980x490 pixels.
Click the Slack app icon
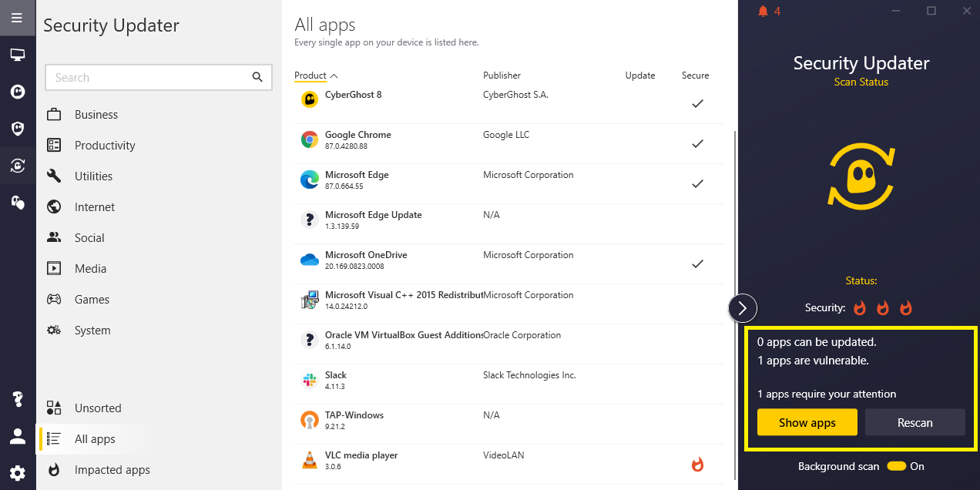pyautogui.click(x=309, y=381)
